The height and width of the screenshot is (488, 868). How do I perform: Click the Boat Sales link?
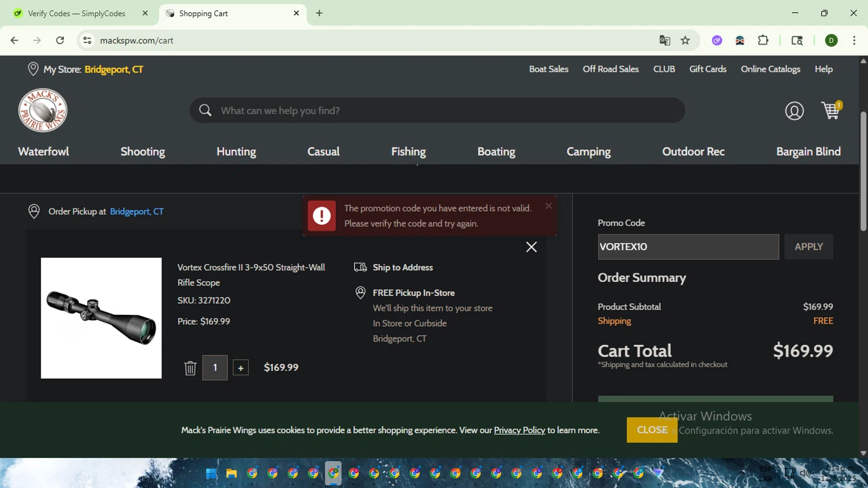pos(549,69)
